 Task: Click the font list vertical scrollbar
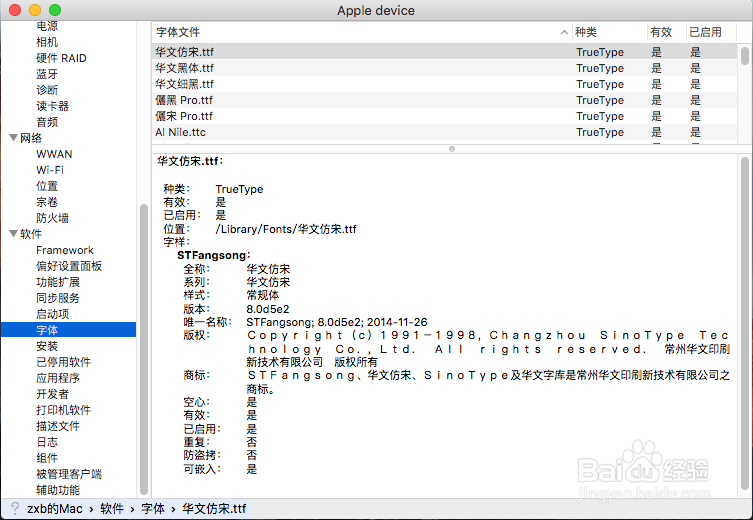coord(745,56)
